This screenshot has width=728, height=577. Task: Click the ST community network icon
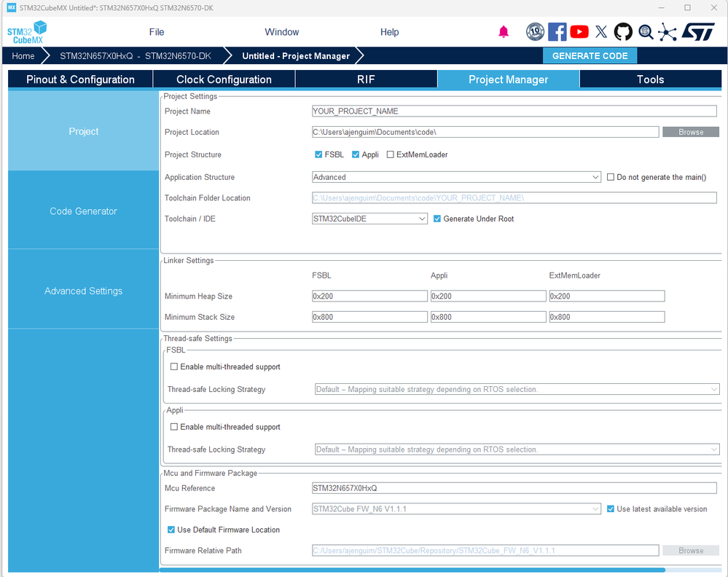coord(668,31)
